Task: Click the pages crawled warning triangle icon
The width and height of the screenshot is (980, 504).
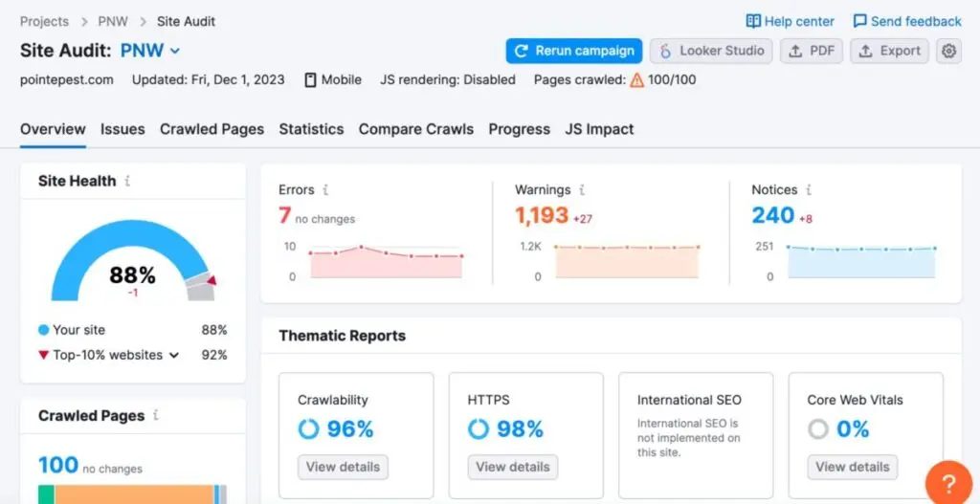Action: (636, 80)
